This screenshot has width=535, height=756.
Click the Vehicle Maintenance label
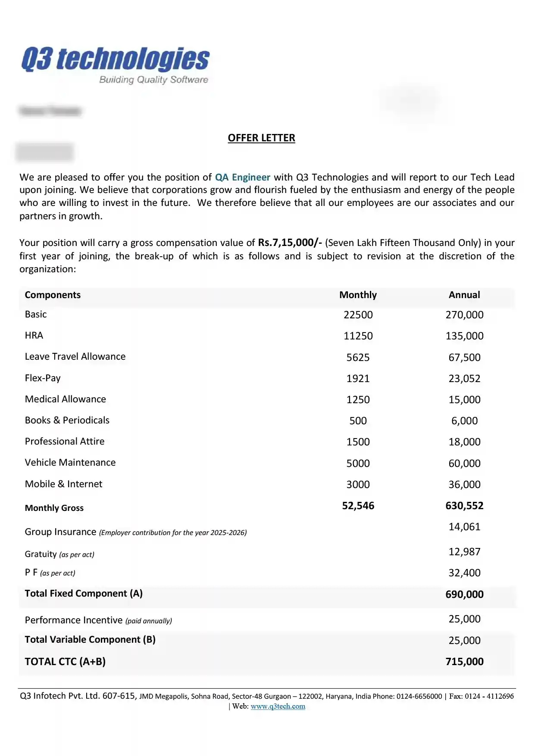[x=70, y=462]
